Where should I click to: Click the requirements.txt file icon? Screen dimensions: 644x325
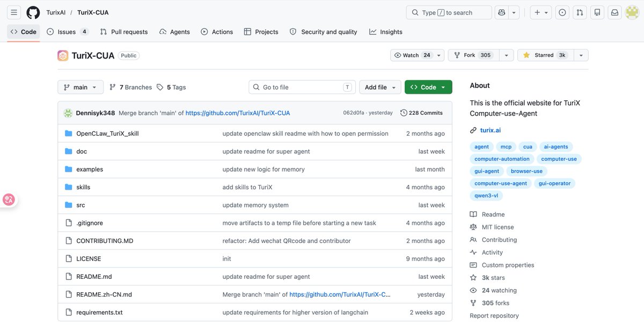pyautogui.click(x=68, y=312)
